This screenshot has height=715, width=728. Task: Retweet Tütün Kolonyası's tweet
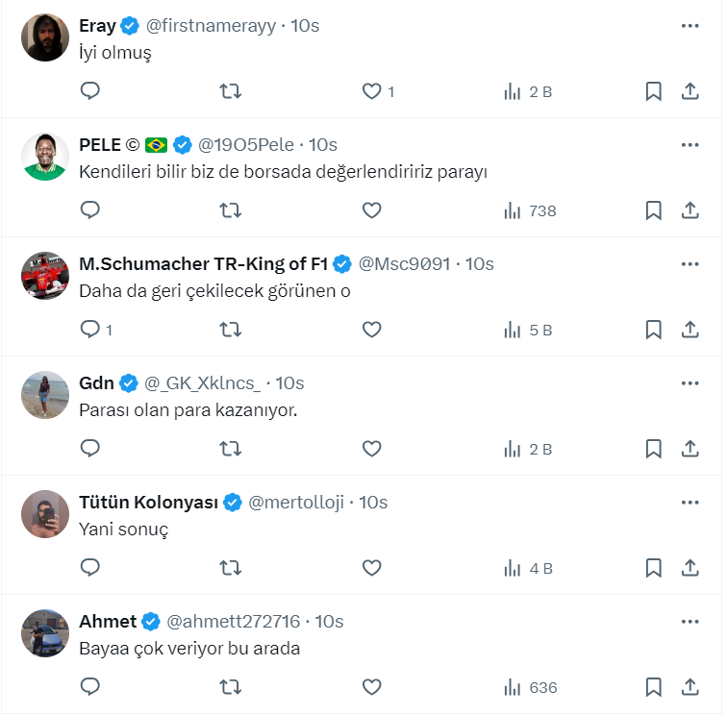(231, 568)
